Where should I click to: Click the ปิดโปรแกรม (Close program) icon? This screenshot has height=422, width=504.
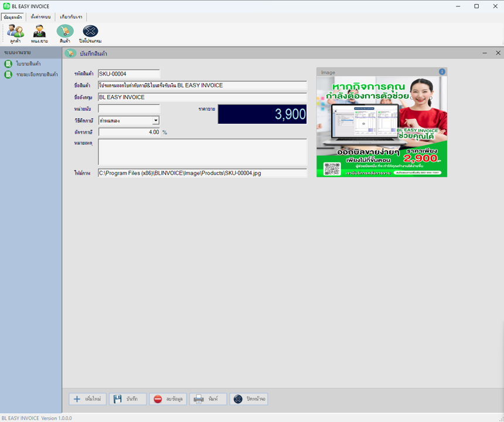coord(90,33)
